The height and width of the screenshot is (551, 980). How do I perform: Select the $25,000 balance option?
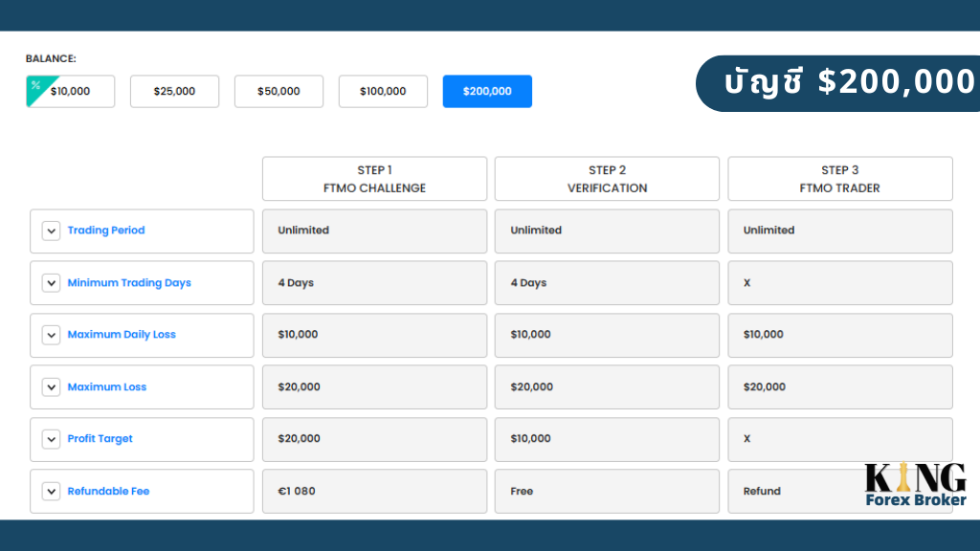[174, 91]
